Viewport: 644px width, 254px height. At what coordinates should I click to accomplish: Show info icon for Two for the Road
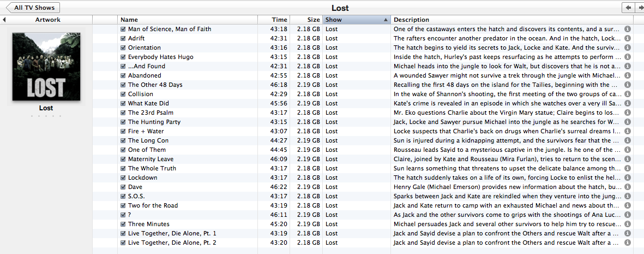click(x=627, y=205)
